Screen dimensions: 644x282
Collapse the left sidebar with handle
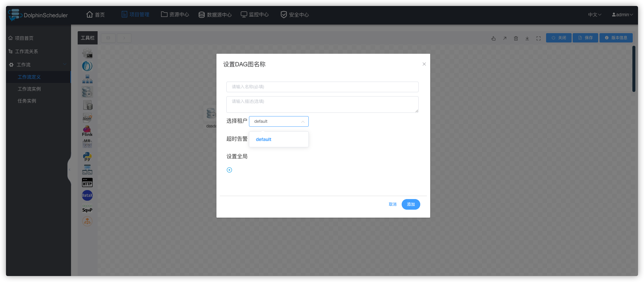pyautogui.click(x=69, y=170)
